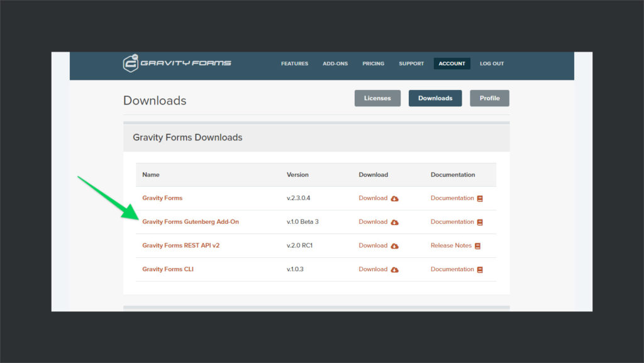This screenshot has height=363, width=644.
Task: Click the download cloud icon for REST API v2
Action: pyautogui.click(x=394, y=245)
